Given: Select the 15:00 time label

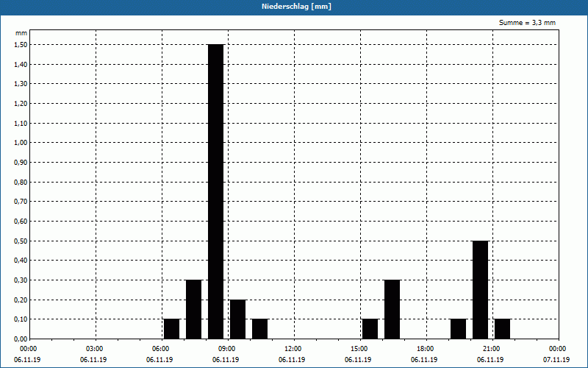Looking at the screenshot, I should pyautogui.click(x=359, y=349).
